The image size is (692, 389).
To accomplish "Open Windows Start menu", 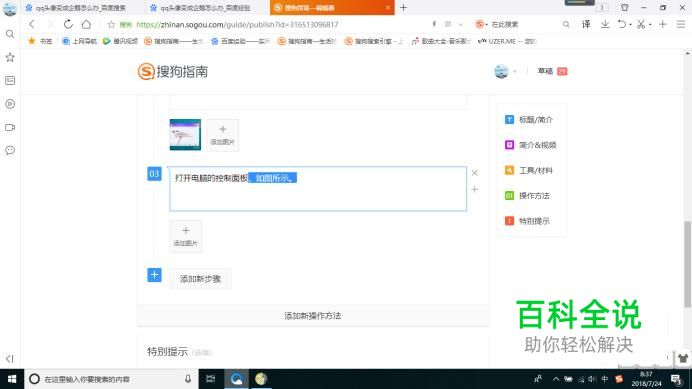I will click(x=12, y=379).
